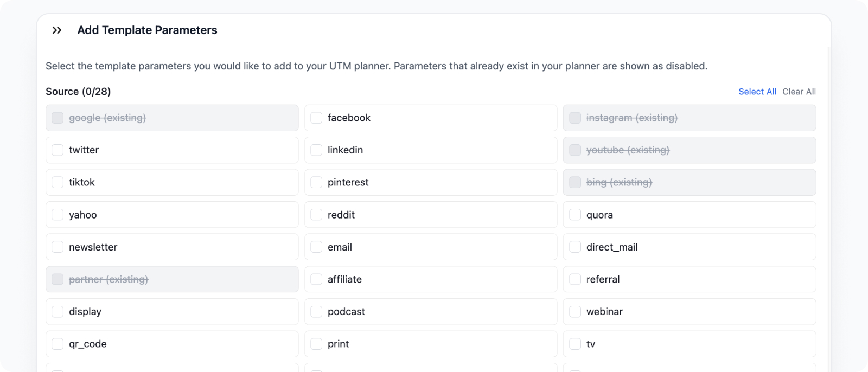
Task: Enable the newsletter source
Action: [x=58, y=247]
